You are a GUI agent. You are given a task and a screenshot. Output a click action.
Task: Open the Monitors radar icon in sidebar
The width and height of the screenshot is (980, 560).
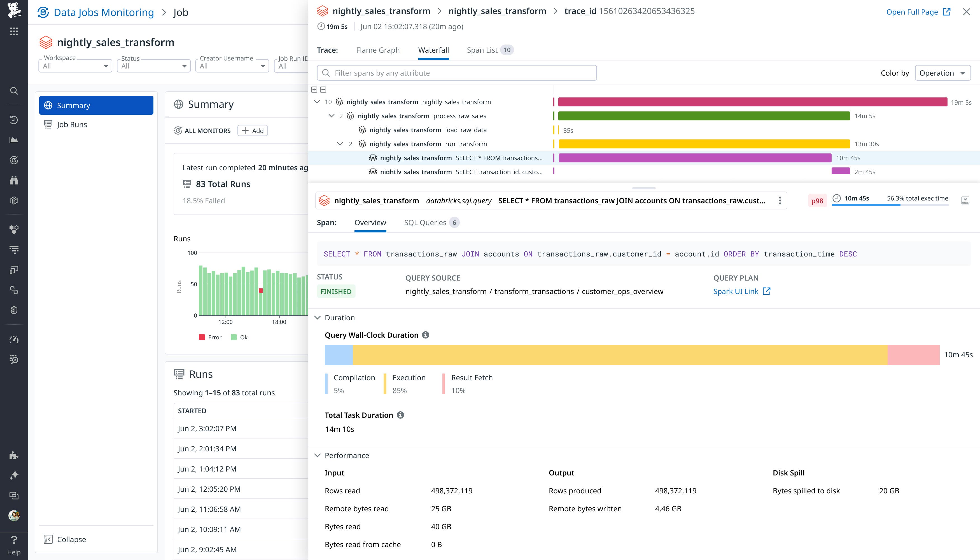[x=14, y=160]
